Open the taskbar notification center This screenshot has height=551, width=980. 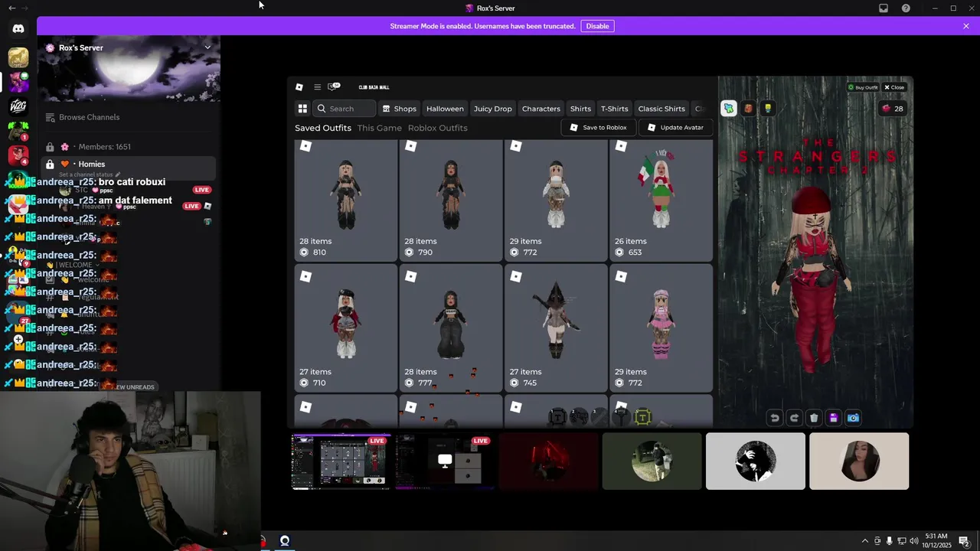coord(964,541)
